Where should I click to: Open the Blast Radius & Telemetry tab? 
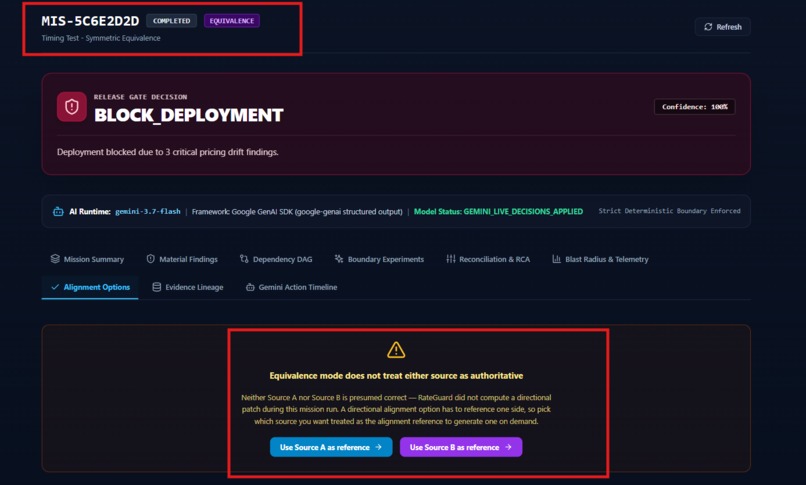click(600, 259)
